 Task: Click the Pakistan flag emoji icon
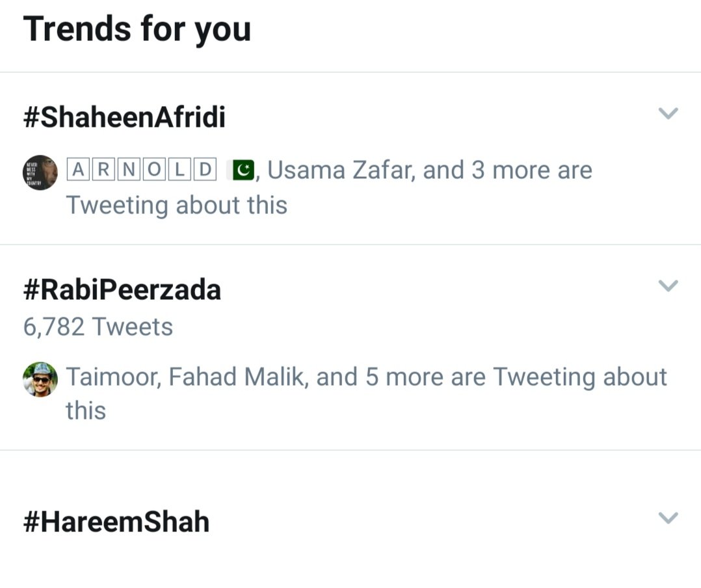[243, 170]
